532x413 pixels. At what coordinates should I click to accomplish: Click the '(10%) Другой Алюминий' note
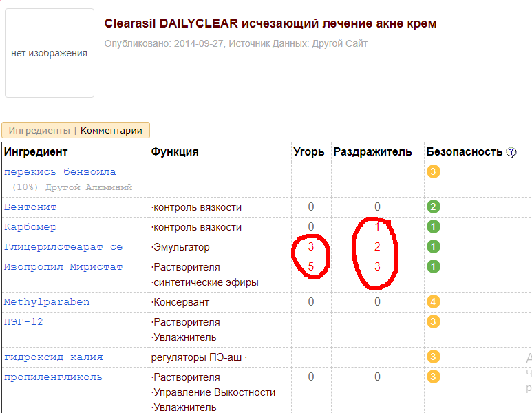click(72, 187)
